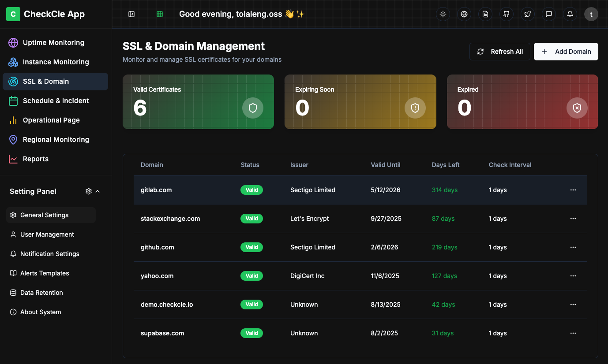Screen dimensions: 608x364
Task: Navigate to Notification Settings
Action: [x=49, y=253]
